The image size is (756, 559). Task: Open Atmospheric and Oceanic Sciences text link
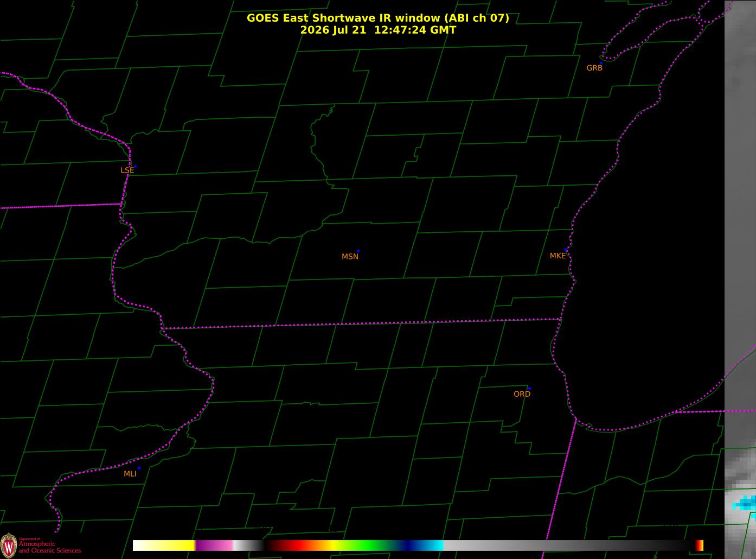(49, 547)
